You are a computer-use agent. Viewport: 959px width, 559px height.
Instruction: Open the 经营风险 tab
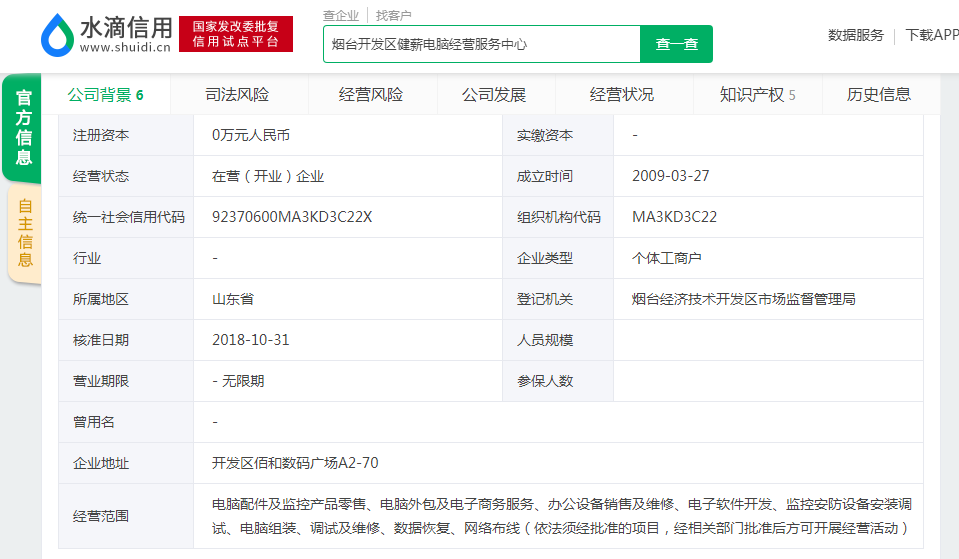[371, 95]
